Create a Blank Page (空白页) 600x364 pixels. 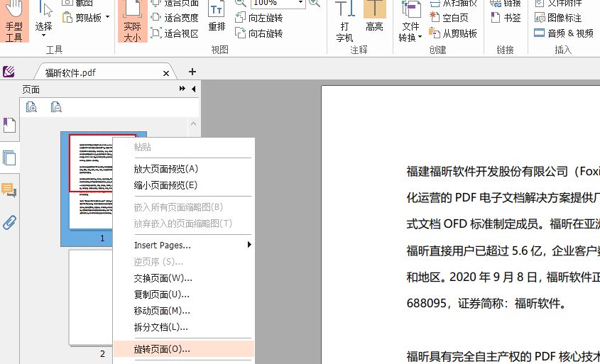click(x=449, y=18)
